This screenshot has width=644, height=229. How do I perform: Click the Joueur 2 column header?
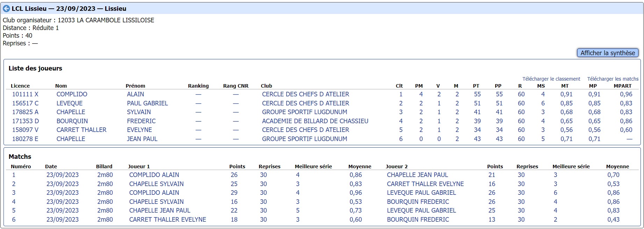coord(396,167)
